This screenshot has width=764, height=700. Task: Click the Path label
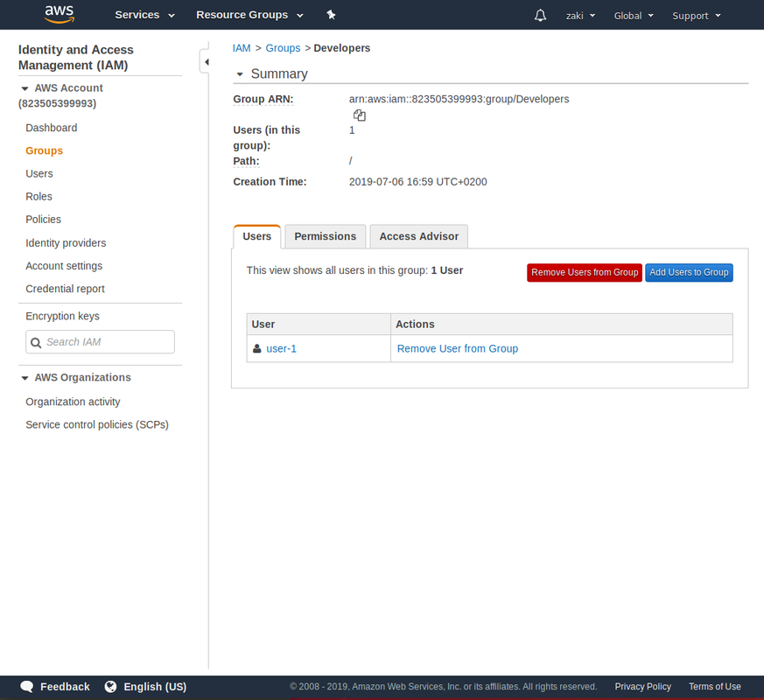coord(246,161)
